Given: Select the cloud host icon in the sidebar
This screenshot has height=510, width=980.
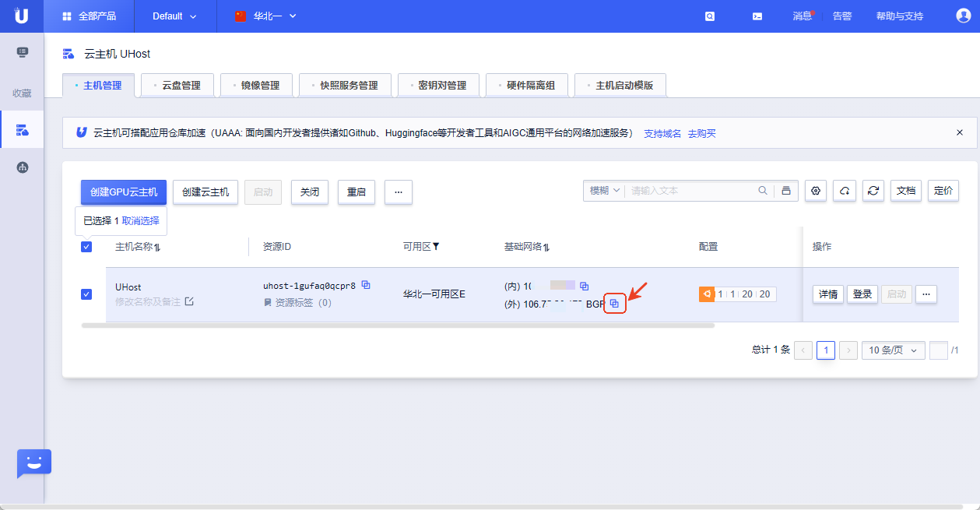Looking at the screenshot, I should tap(22, 129).
